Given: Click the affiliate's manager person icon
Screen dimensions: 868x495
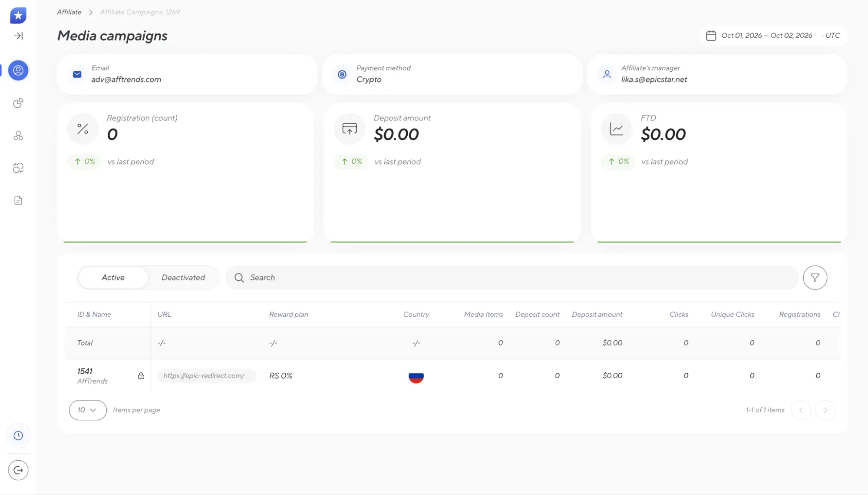Looking at the screenshot, I should pyautogui.click(x=607, y=74).
